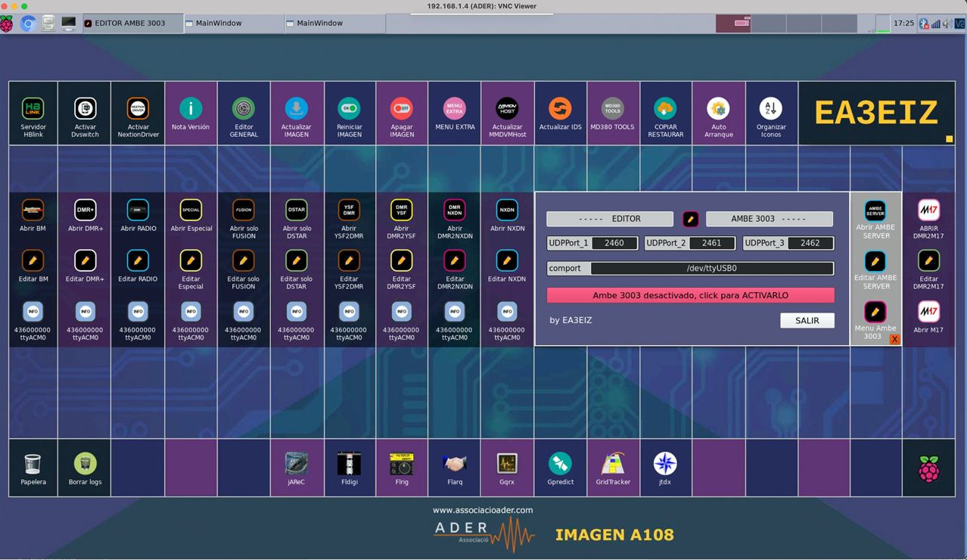Open the Raspberry Pi start menu

coord(7,23)
